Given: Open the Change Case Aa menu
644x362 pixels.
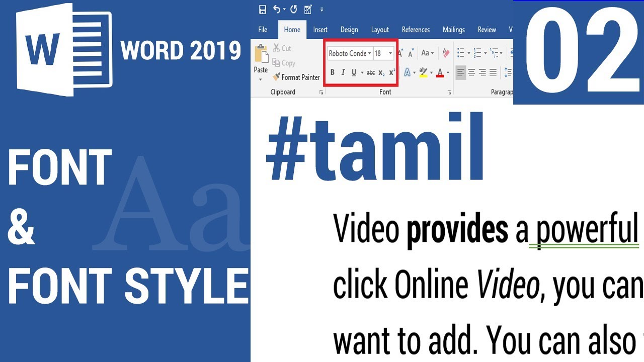Looking at the screenshot, I should point(428,53).
